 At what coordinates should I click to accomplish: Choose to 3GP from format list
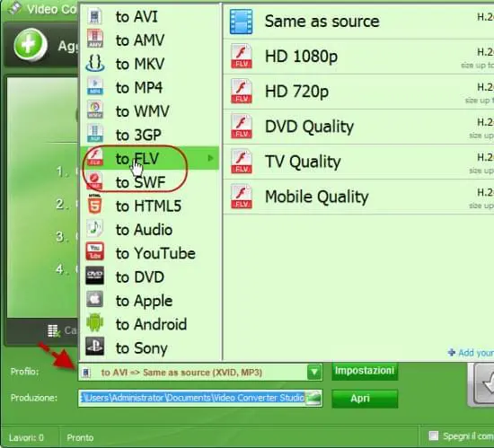coord(150,135)
